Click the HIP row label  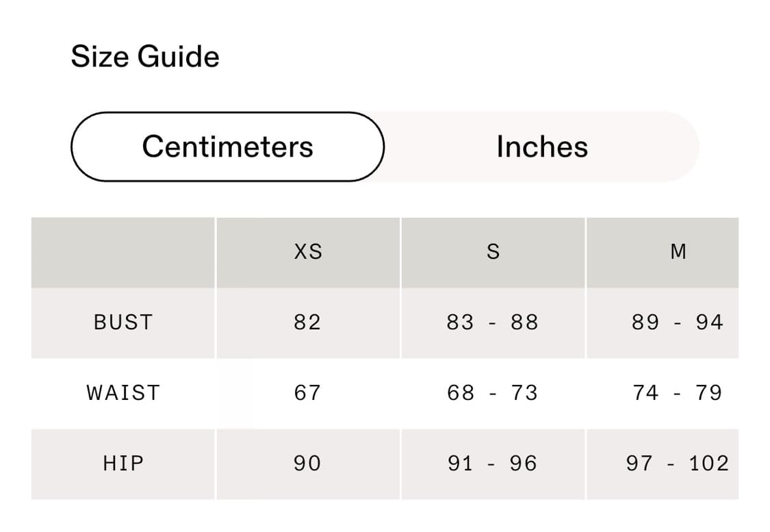click(123, 464)
